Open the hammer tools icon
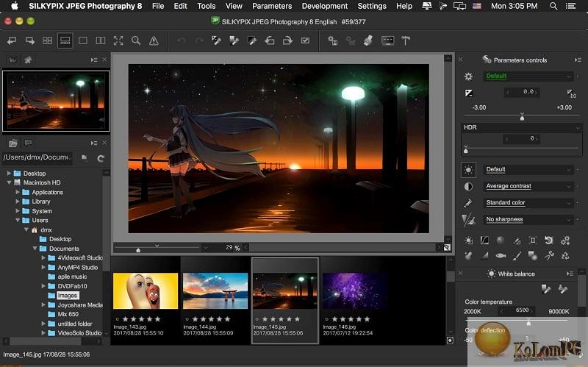This screenshot has width=588, height=367. pyautogui.click(x=406, y=40)
